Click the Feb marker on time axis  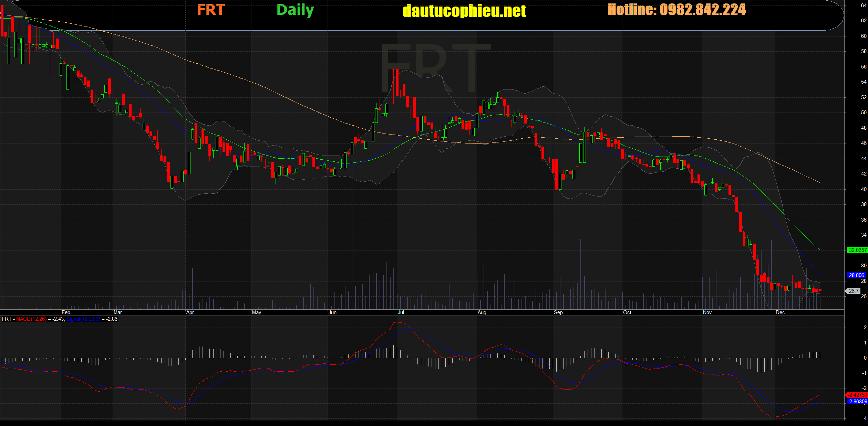pyautogui.click(x=66, y=312)
